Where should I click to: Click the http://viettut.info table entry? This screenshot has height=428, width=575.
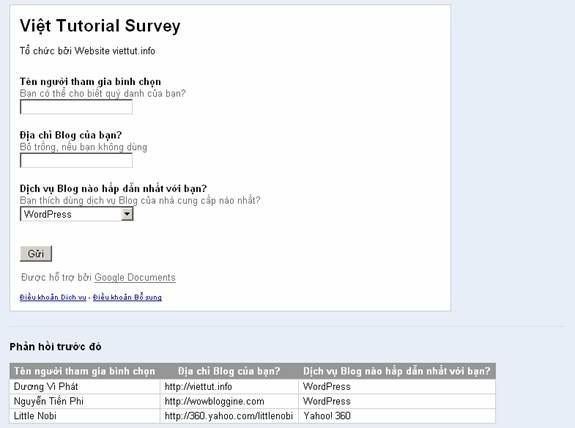tap(198, 387)
